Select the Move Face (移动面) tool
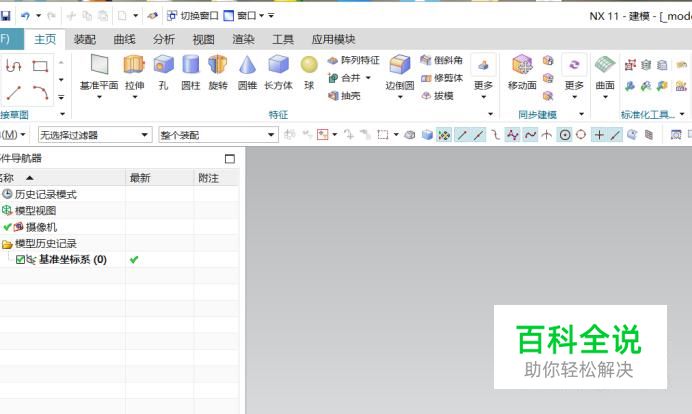The width and height of the screenshot is (692, 414). [522, 72]
